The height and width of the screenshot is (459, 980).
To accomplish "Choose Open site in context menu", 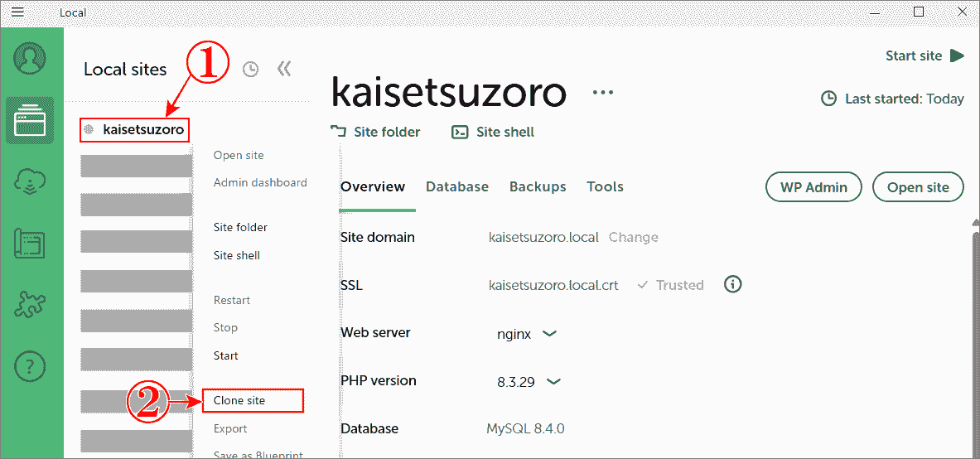I will pyautogui.click(x=239, y=155).
